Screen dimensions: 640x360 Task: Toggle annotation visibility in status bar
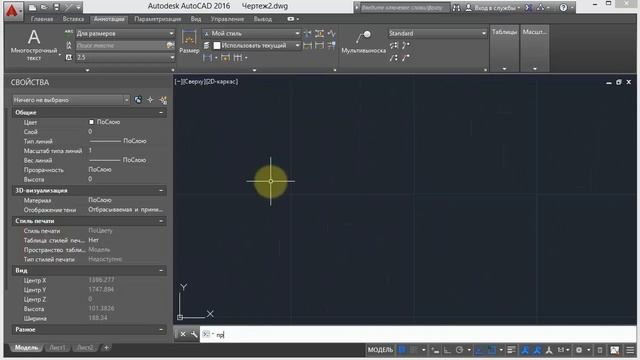[525, 350]
